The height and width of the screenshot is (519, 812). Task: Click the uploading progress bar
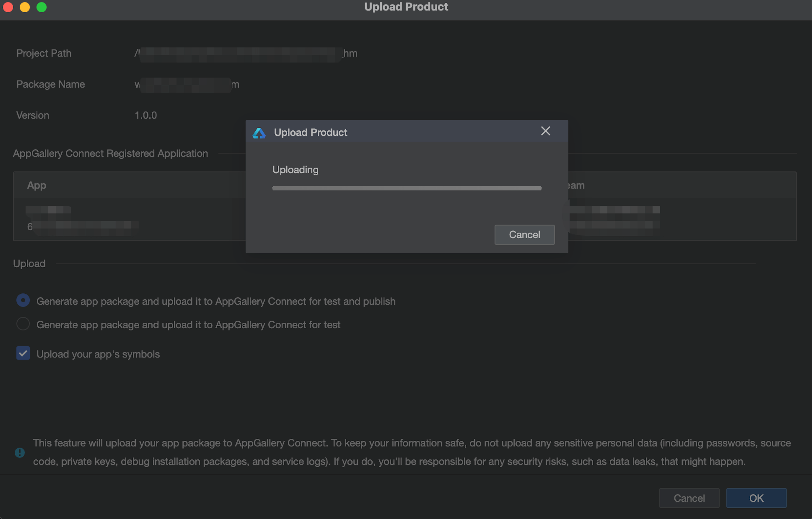pos(407,188)
